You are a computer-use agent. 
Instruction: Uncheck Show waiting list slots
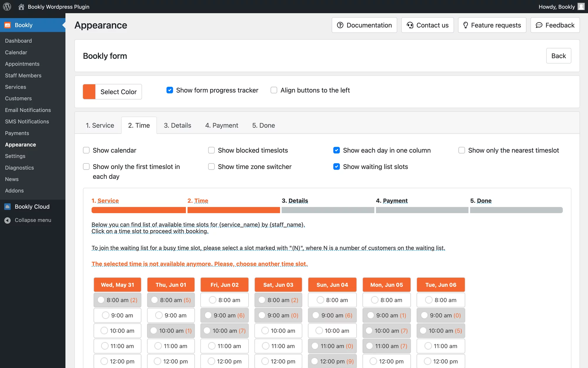click(337, 167)
